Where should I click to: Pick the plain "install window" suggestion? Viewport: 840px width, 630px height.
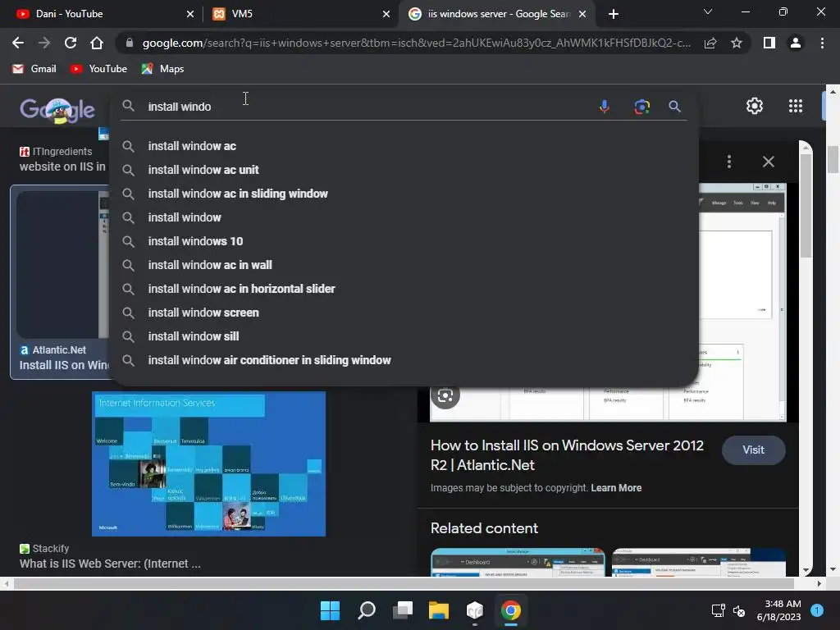[x=404, y=217]
